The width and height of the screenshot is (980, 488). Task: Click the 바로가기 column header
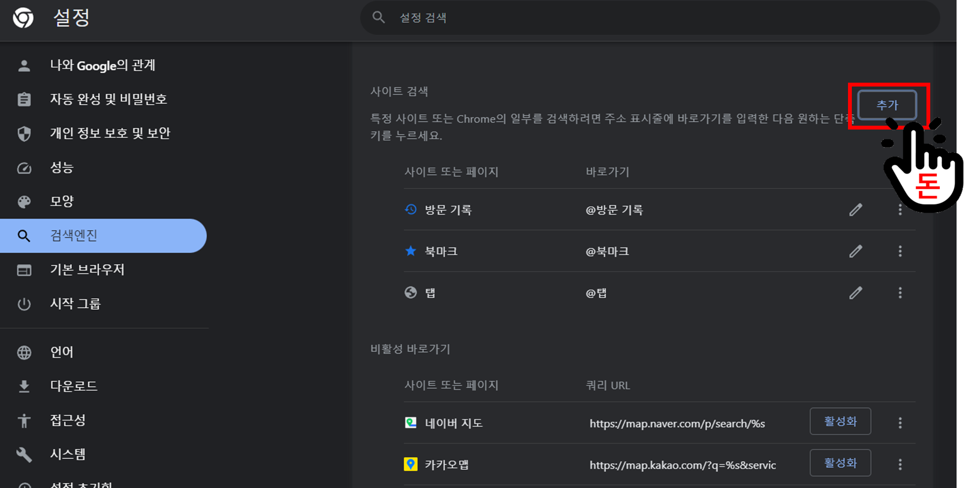607,172
